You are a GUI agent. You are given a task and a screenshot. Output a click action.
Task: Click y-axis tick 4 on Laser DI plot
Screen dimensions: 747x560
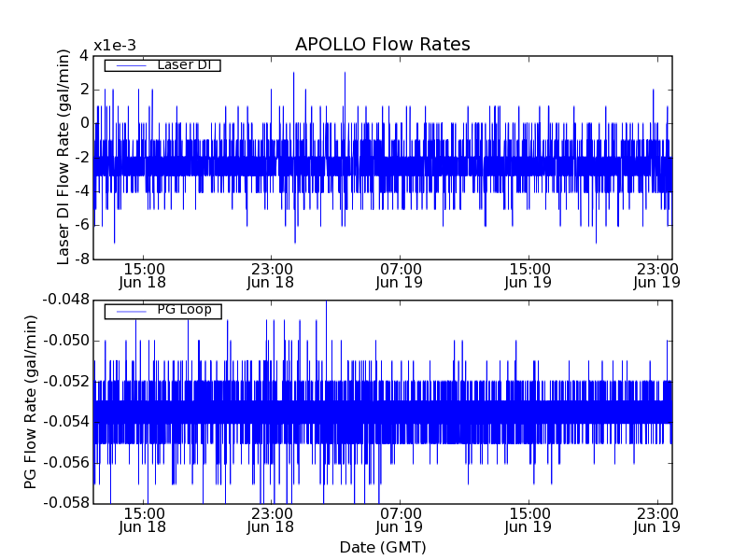(x=84, y=56)
